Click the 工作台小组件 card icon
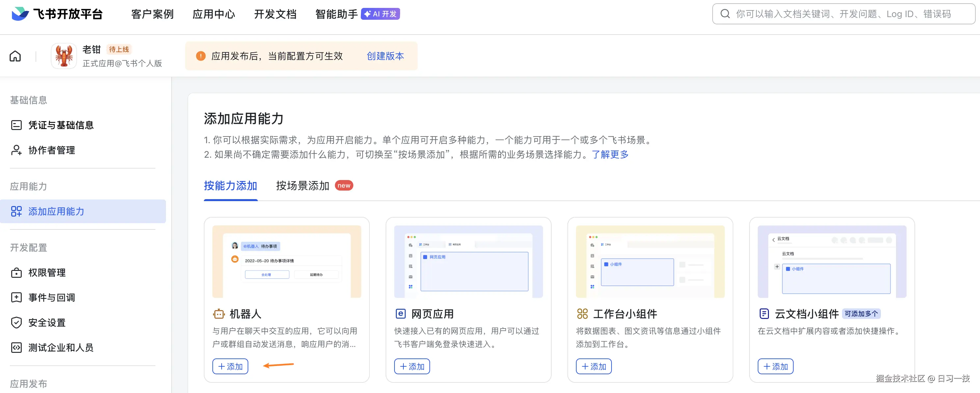Image resolution: width=980 pixels, height=393 pixels. (583, 314)
